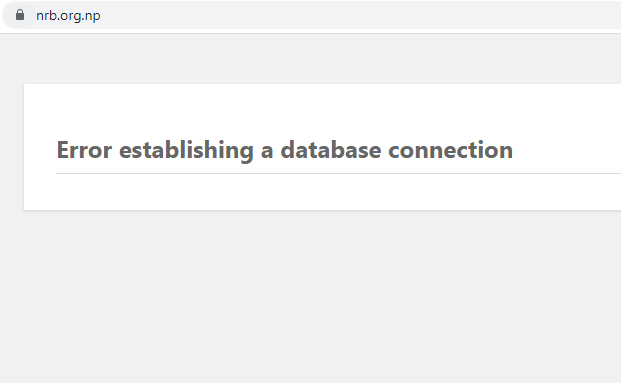Image resolution: width=621 pixels, height=383 pixels.
Task: Click blank white space below the divider
Action: pyautogui.click(x=317, y=192)
